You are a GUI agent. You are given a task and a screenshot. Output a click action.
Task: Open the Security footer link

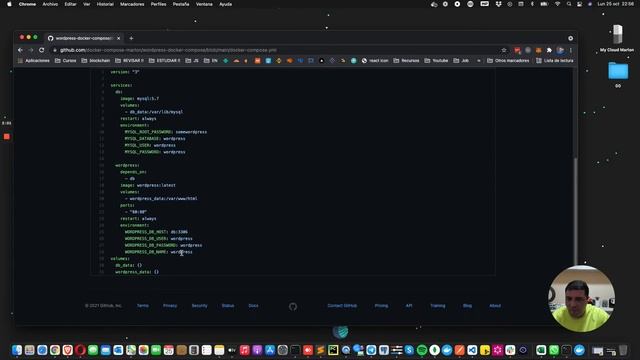[200, 306]
